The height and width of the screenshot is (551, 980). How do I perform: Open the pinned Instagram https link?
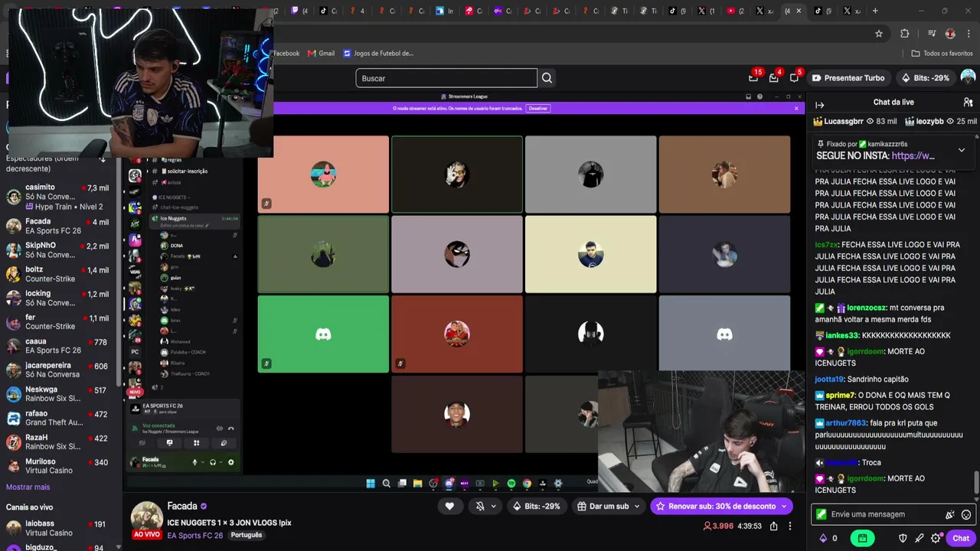(913, 156)
